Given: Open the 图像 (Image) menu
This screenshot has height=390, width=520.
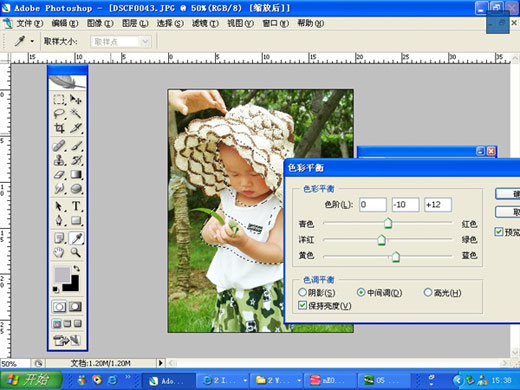Looking at the screenshot, I should click(x=100, y=23).
